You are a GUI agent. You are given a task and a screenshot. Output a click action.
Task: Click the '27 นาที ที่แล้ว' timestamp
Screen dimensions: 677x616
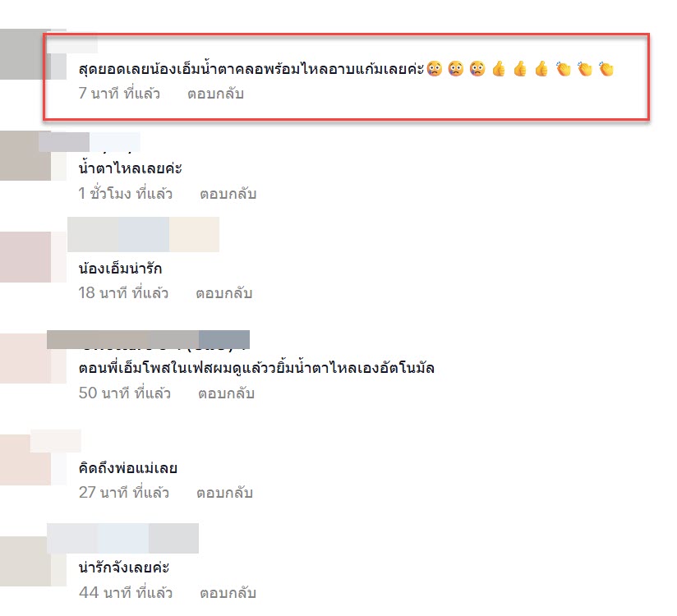[x=123, y=493]
